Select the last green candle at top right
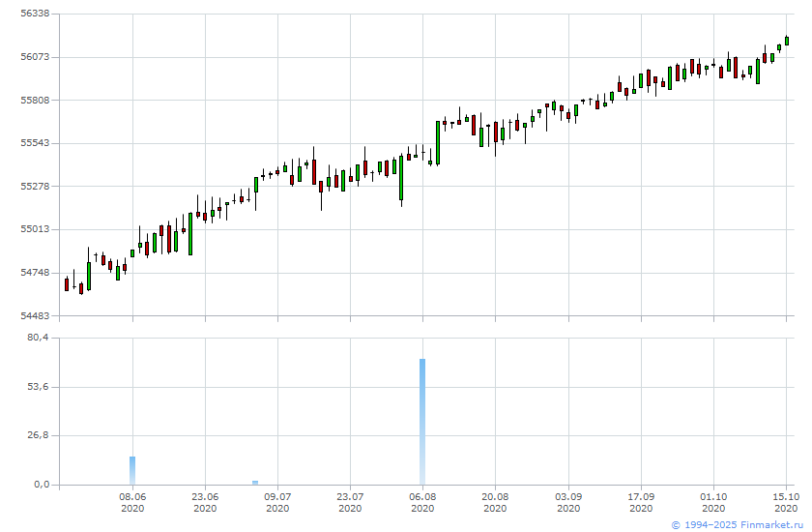 pyautogui.click(x=787, y=41)
